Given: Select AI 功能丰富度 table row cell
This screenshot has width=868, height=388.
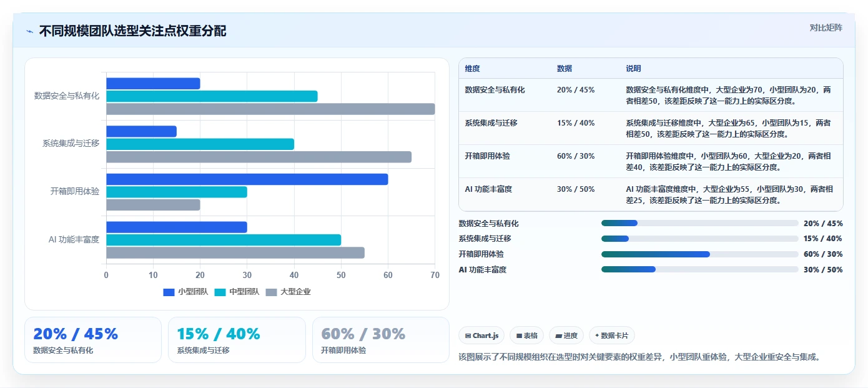Looking at the screenshot, I should point(489,189).
